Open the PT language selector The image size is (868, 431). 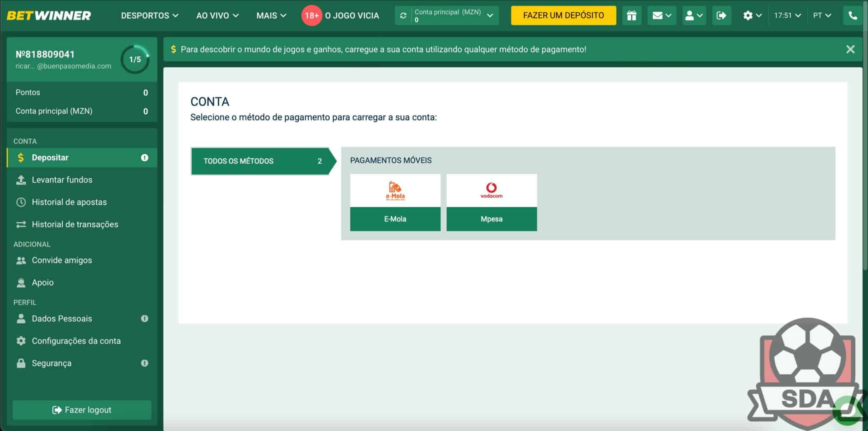pyautogui.click(x=822, y=16)
